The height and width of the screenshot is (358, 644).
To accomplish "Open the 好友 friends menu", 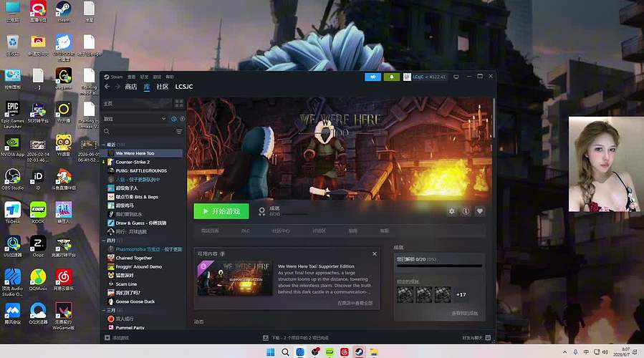I will point(144,77).
